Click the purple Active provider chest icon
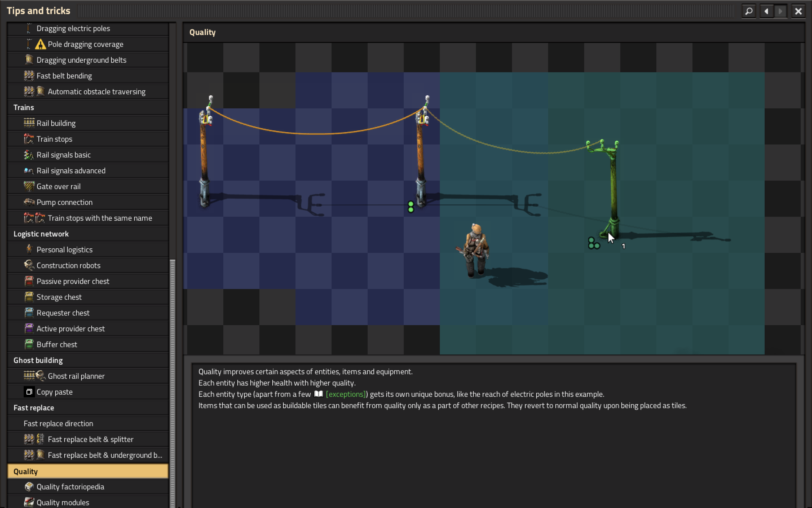812x508 pixels. pyautogui.click(x=29, y=328)
